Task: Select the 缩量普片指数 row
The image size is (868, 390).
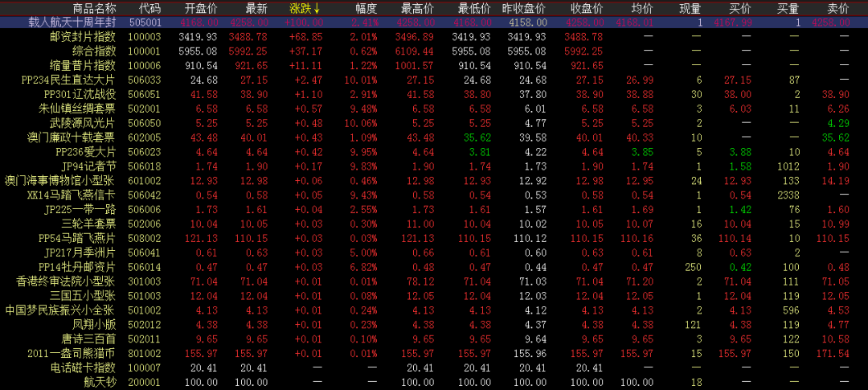Action: tap(434, 65)
